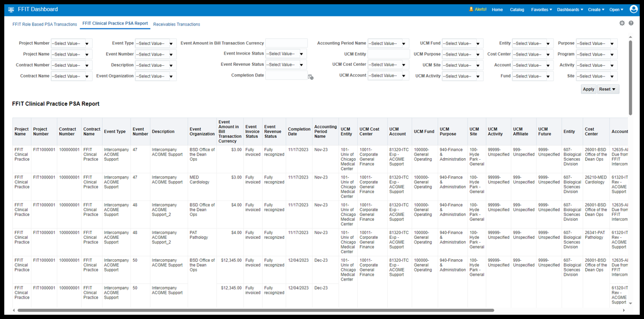This screenshot has width=644, height=319.
Task: Click the UCM Entity input field
Action: [x=389, y=54]
